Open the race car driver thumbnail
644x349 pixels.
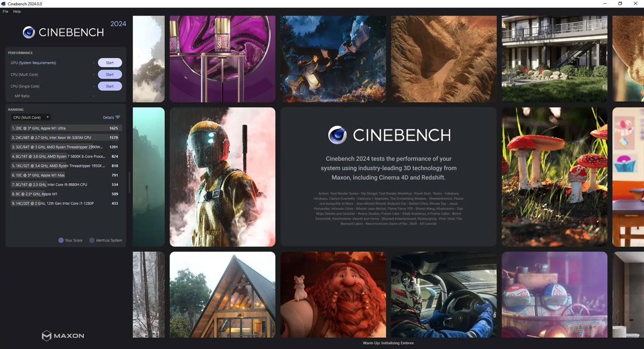pos(444,295)
